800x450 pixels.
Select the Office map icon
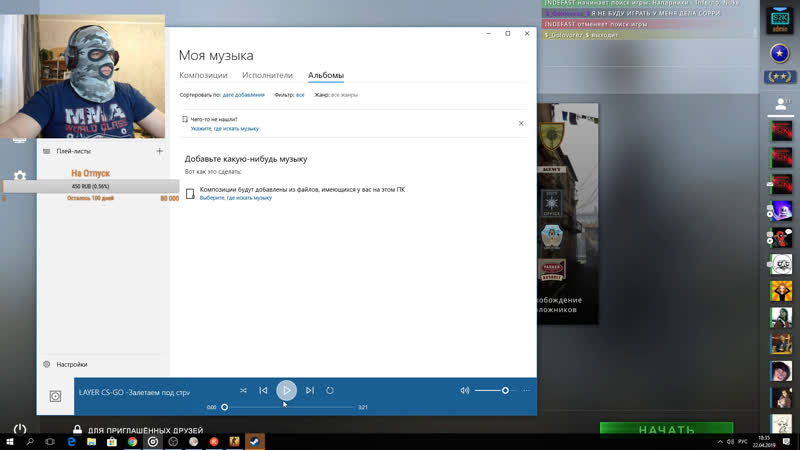tap(552, 203)
